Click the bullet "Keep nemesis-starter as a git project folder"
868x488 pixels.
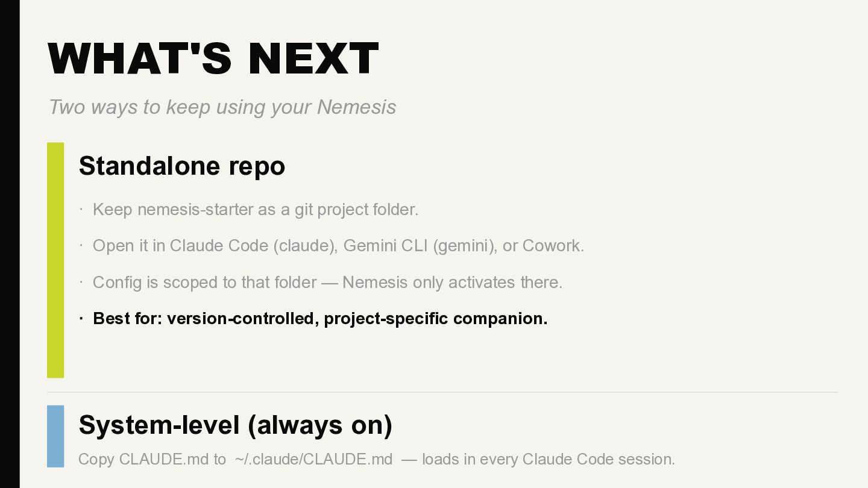pos(255,210)
